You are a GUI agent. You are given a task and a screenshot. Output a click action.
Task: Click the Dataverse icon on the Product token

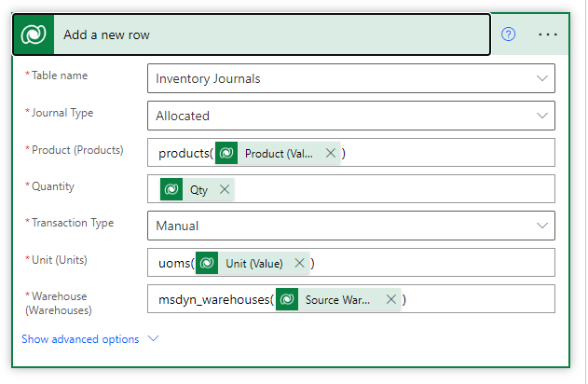(226, 153)
